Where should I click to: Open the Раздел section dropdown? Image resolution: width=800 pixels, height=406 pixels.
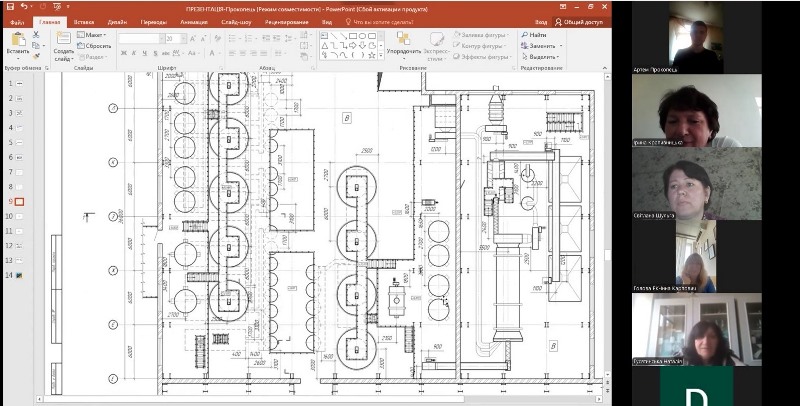92,57
